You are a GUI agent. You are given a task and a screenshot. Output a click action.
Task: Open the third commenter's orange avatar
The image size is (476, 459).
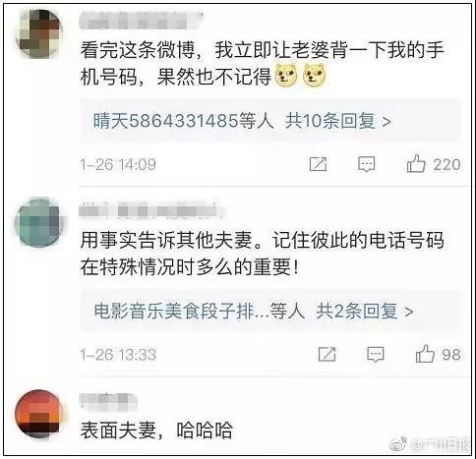pos(39,414)
